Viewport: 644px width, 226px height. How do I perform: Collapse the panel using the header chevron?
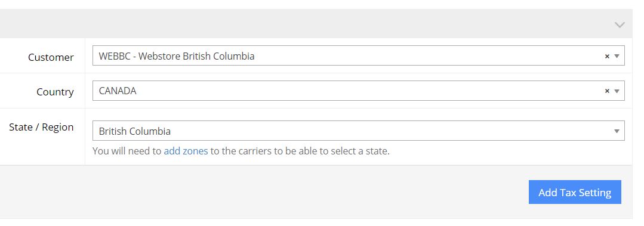pos(620,25)
